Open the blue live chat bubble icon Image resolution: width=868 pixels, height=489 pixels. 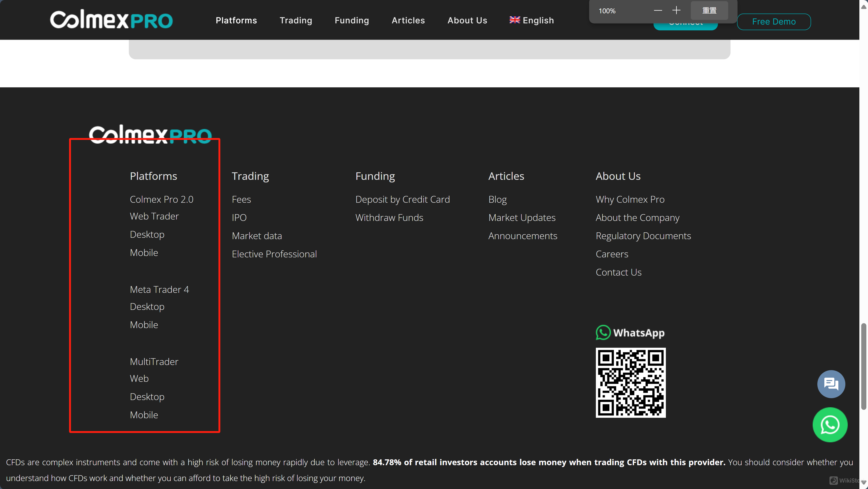(831, 384)
